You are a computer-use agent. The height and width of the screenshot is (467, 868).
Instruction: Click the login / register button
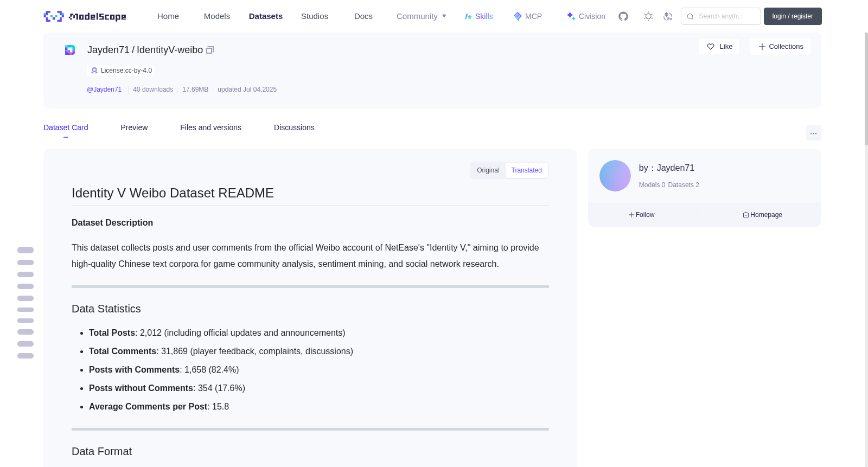tap(793, 16)
